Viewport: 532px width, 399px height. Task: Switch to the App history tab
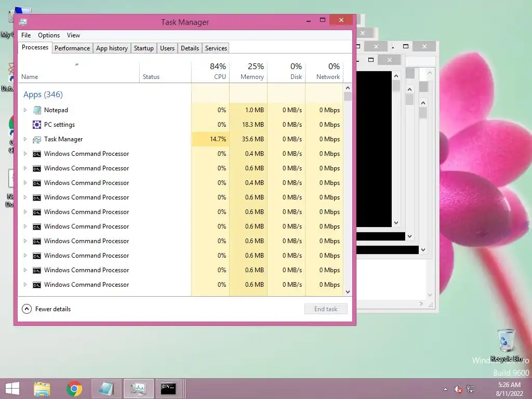(x=112, y=48)
